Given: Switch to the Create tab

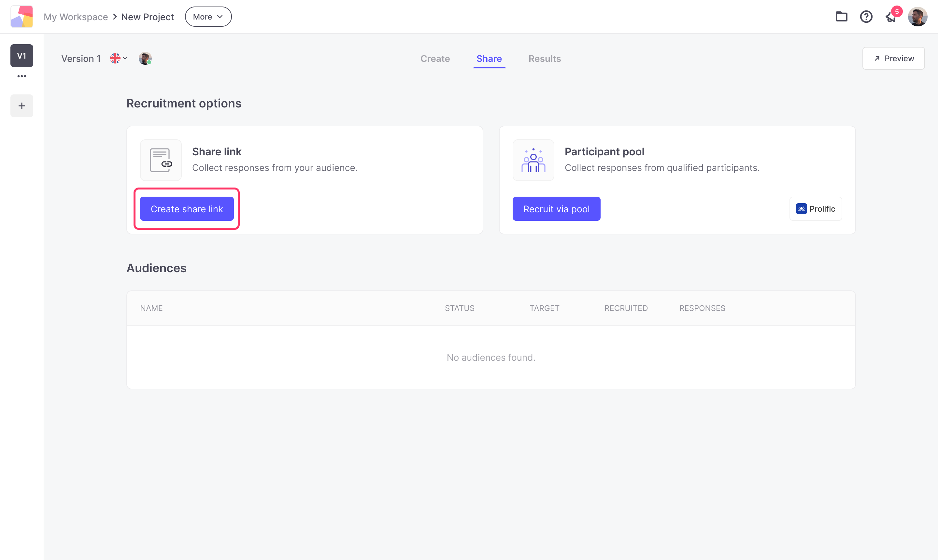Looking at the screenshot, I should 435,59.
